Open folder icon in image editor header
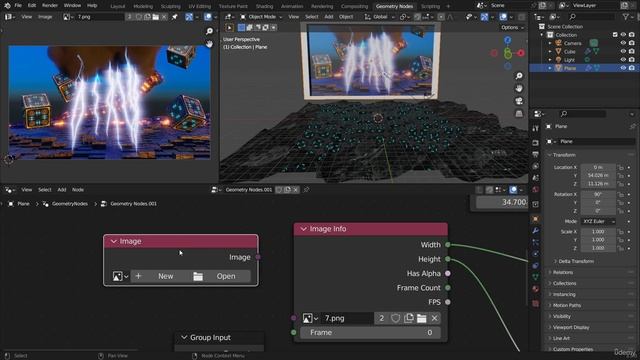The height and width of the screenshot is (360, 640). tap(156, 17)
